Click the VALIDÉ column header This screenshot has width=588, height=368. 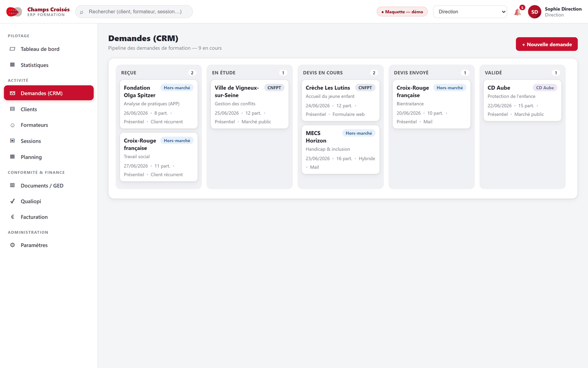click(493, 73)
